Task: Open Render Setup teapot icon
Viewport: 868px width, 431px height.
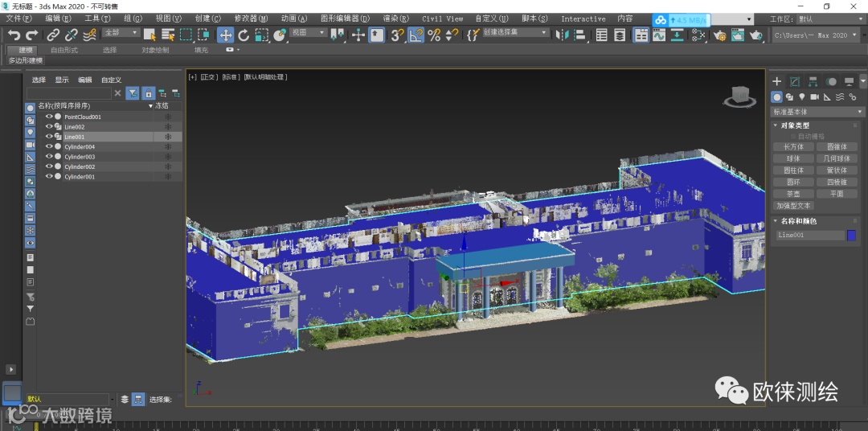Action: pyautogui.click(x=719, y=35)
